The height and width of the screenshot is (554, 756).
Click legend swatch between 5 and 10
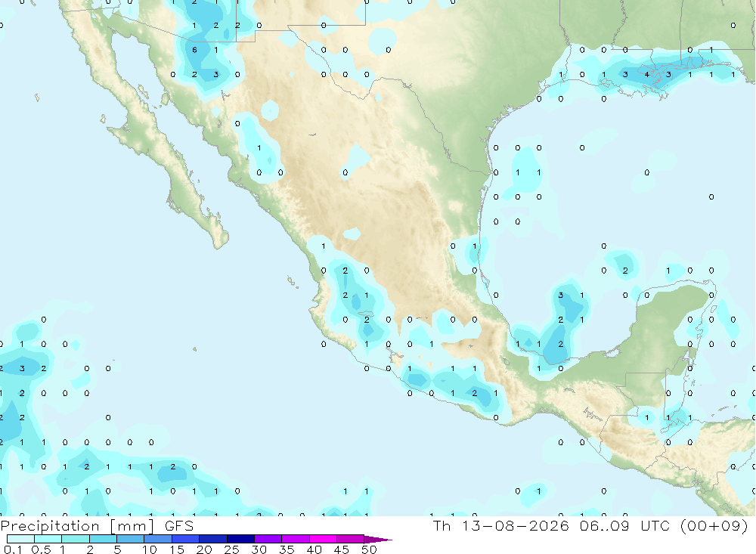pyautogui.click(x=131, y=539)
